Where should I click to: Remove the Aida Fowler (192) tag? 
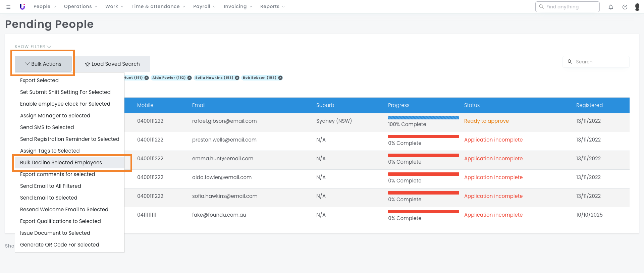pyautogui.click(x=190, y=78)
